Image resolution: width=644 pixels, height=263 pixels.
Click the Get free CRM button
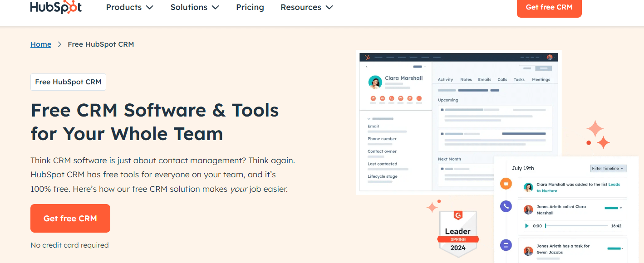(x=70, y=218)
